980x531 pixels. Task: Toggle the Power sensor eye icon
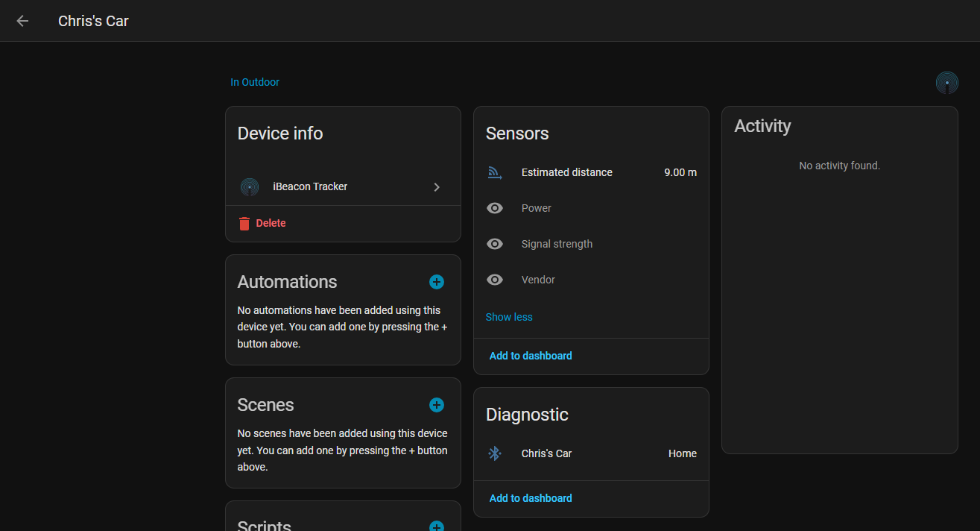(x=495, y=208)
